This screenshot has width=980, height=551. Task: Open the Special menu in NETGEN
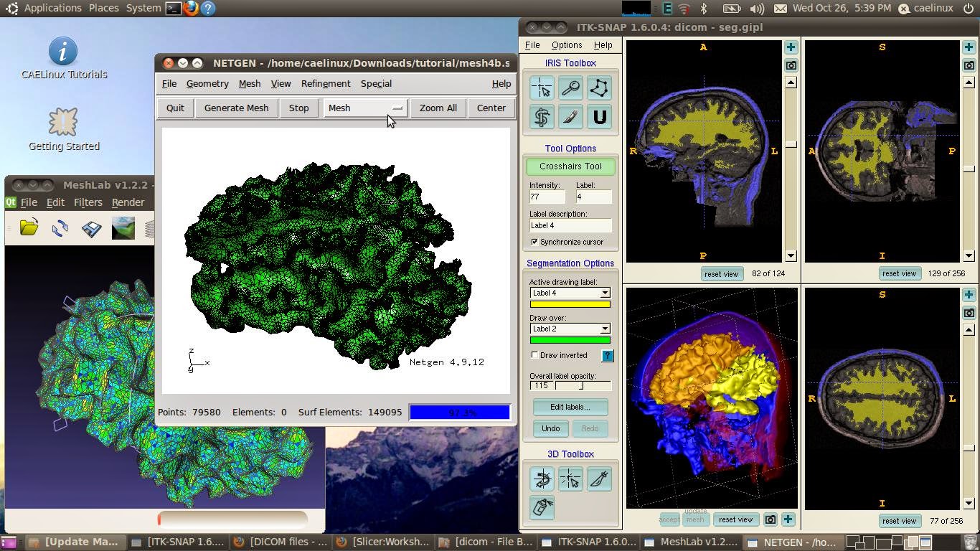(x=376, y=83)
